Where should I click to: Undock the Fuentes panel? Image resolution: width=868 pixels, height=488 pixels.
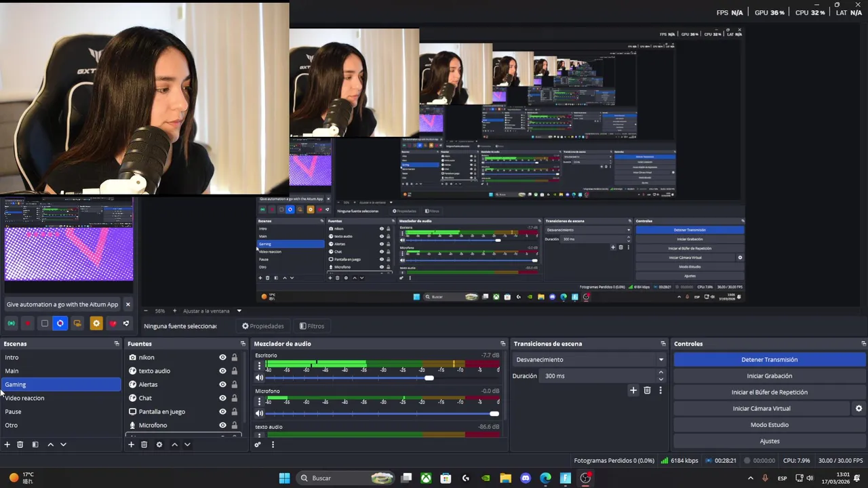tap(243, 344)
